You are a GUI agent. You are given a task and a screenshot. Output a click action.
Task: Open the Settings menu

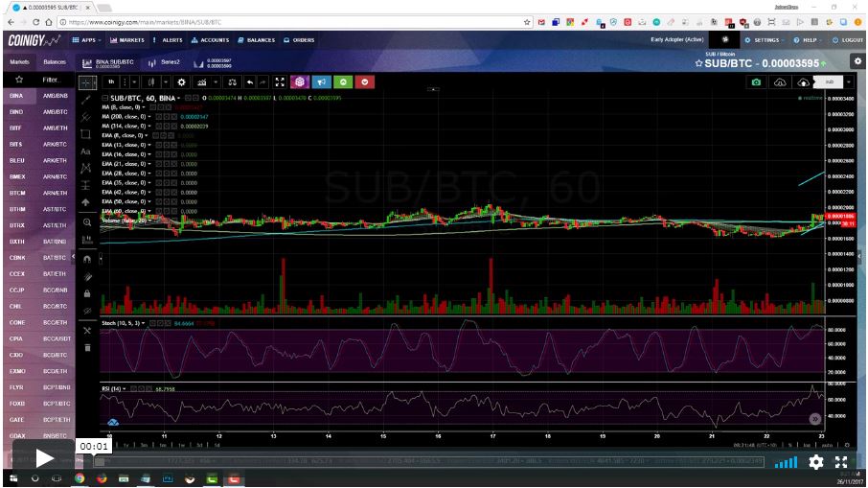763,40
